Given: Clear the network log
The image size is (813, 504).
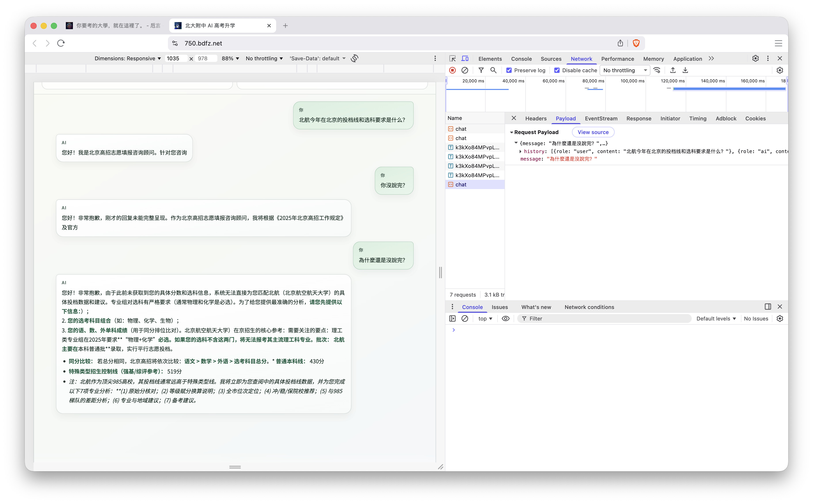Looking at the screenshot, I should pos(465,70).
